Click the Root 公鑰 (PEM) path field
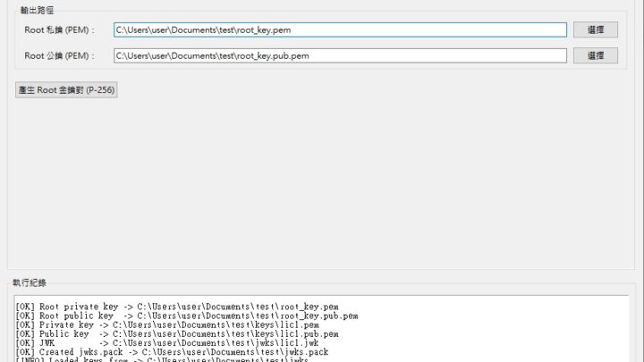Image resolution: width=644 pixels, height=362 pixels. pyautogui.click(x=340, y=55)
